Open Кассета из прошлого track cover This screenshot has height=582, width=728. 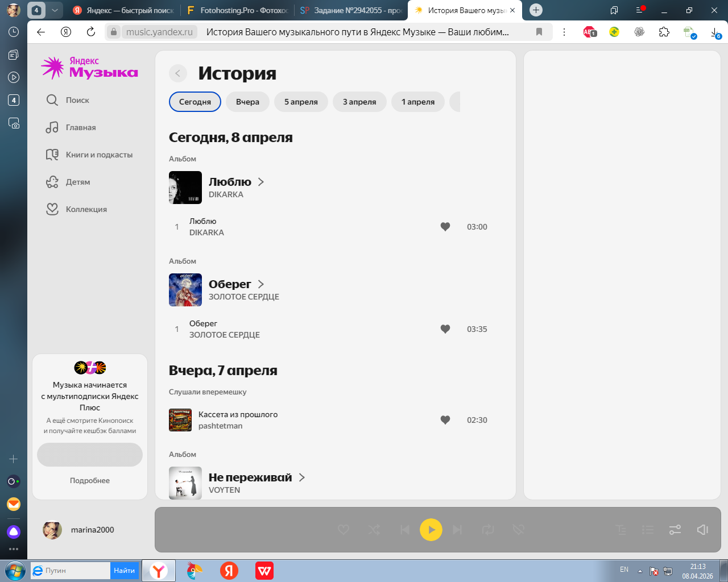[x=180, y=420]
